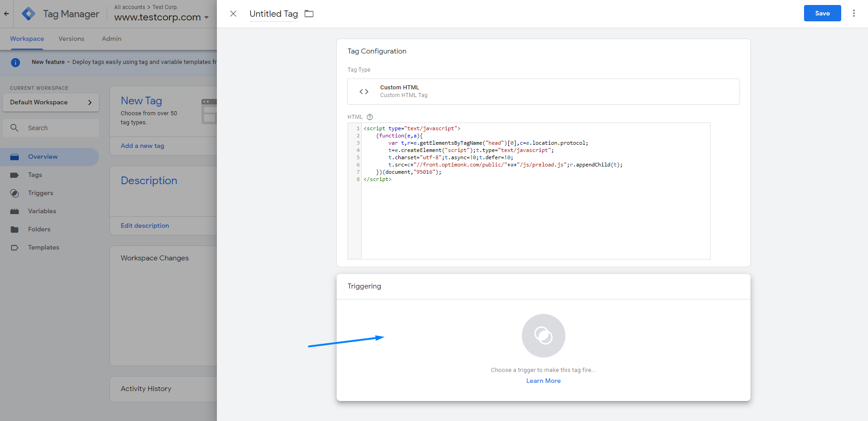Click the back arrow beside Tag Manager logo
The image size is (868, 421).
(x=6, y=14)
